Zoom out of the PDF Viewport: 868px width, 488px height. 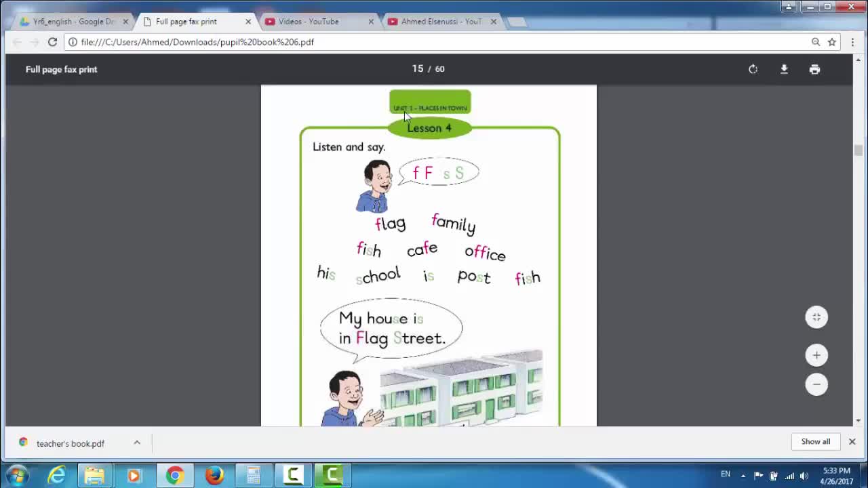(x=816, y=384)
